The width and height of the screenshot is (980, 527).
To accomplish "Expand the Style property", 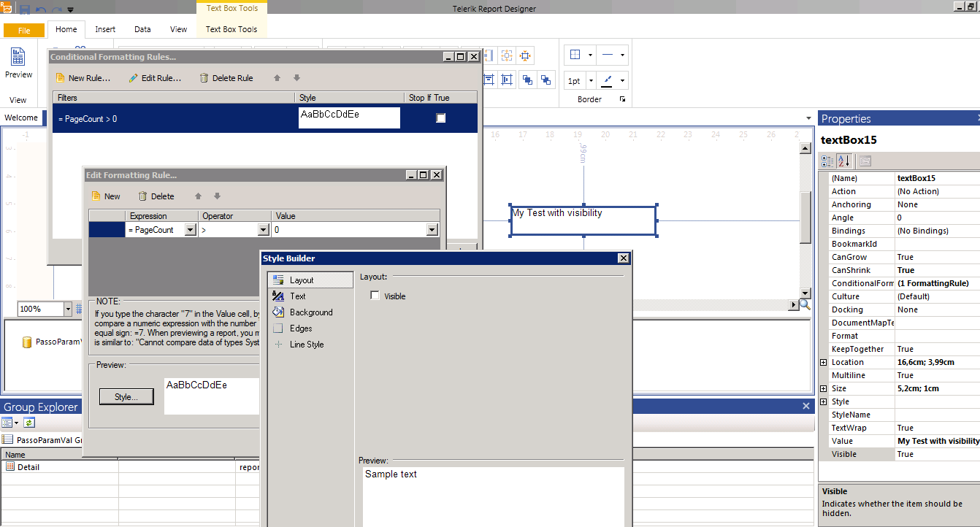I will coord(824,401).
